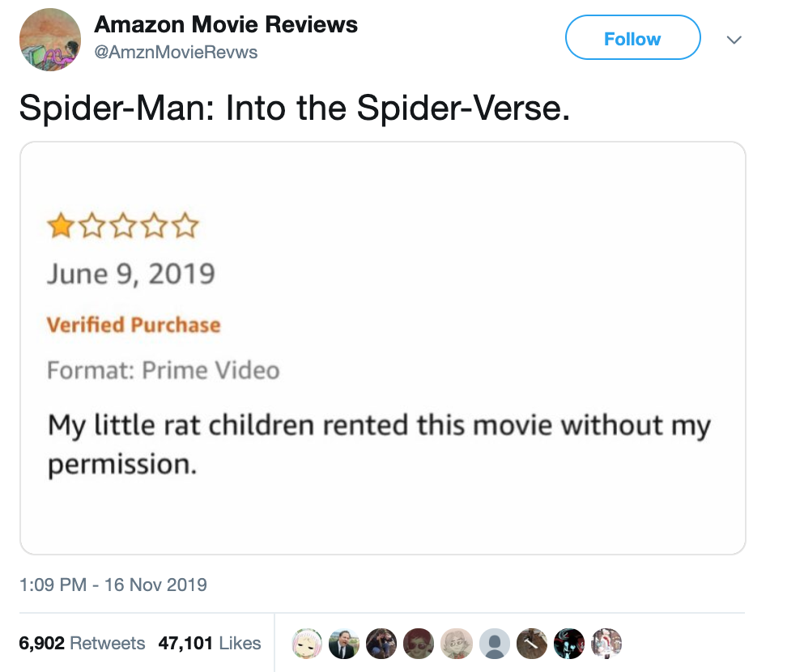View the 47,101 Likes list
787x672 pixels.
tap(210, 643)
